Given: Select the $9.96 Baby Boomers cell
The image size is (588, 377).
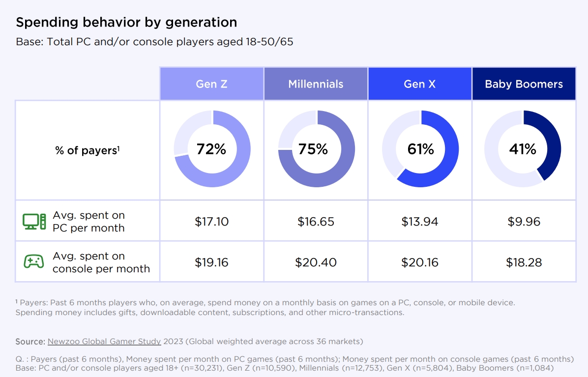Looking at the screenshot, I should point(524,221).
